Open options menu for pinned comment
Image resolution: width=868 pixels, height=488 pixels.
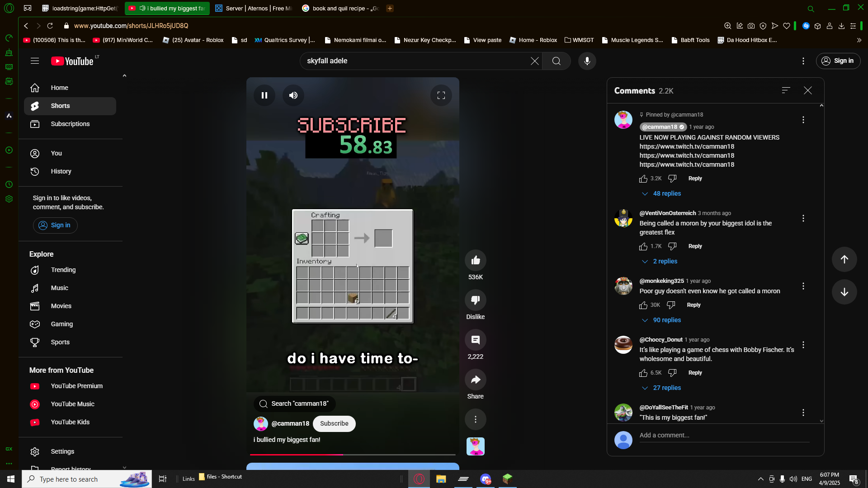pos(803,120)
